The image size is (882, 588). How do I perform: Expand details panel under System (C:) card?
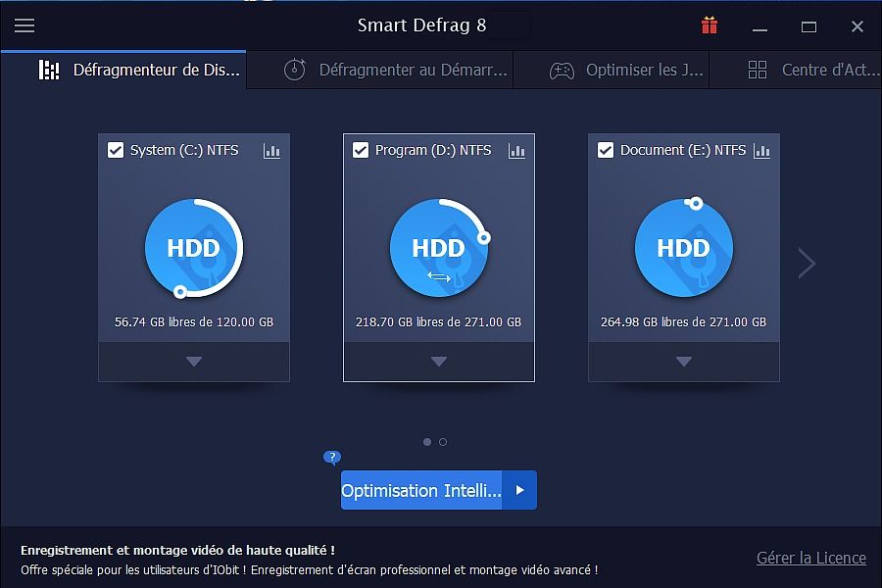coord(193,363)
